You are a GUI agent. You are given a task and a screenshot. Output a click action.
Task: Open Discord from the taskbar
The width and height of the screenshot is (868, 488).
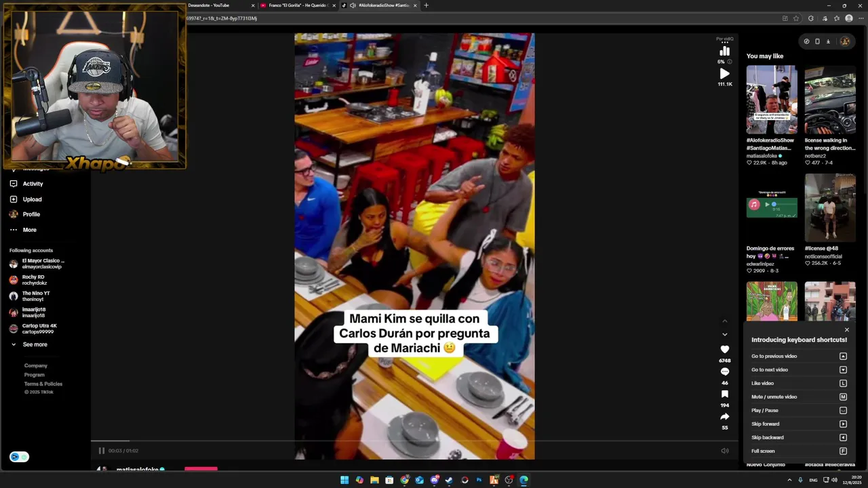point(434,480)
